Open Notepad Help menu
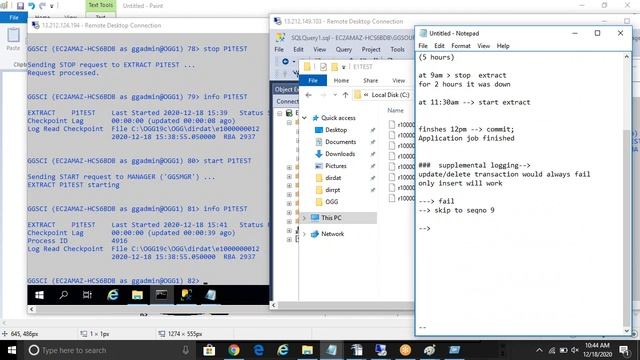This screenshot has width=640, height=360. pyautogui.click(x=503, y=46)
